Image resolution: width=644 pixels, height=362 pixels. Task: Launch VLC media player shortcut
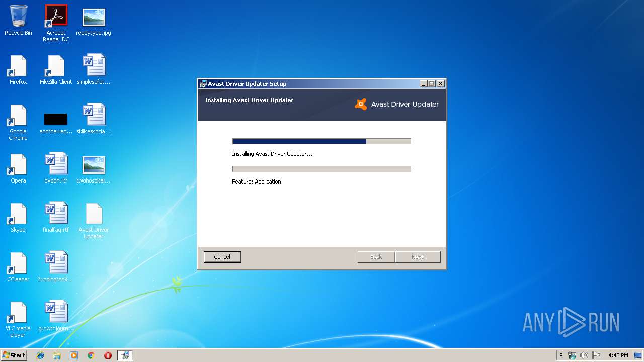tap(18, 319)
